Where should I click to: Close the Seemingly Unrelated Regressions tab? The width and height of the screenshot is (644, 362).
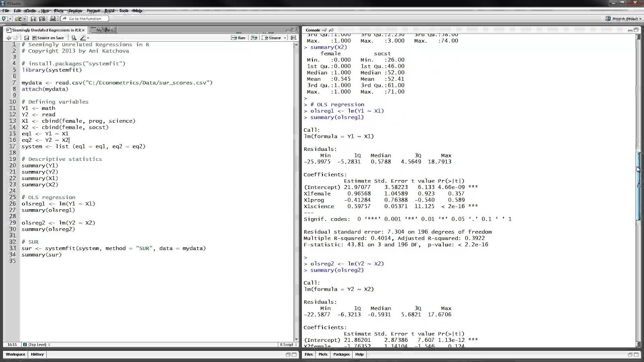[x=83, y=30]
